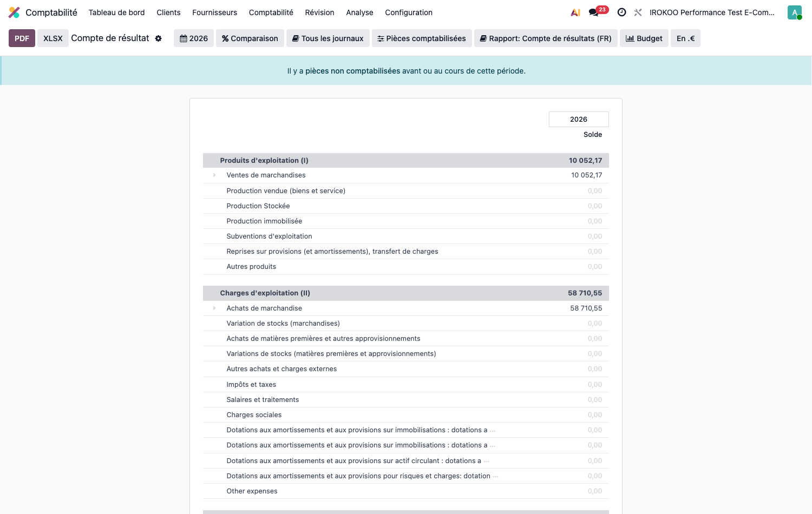
Task: Select the Production Stockée line
Action: click(406, 206)
